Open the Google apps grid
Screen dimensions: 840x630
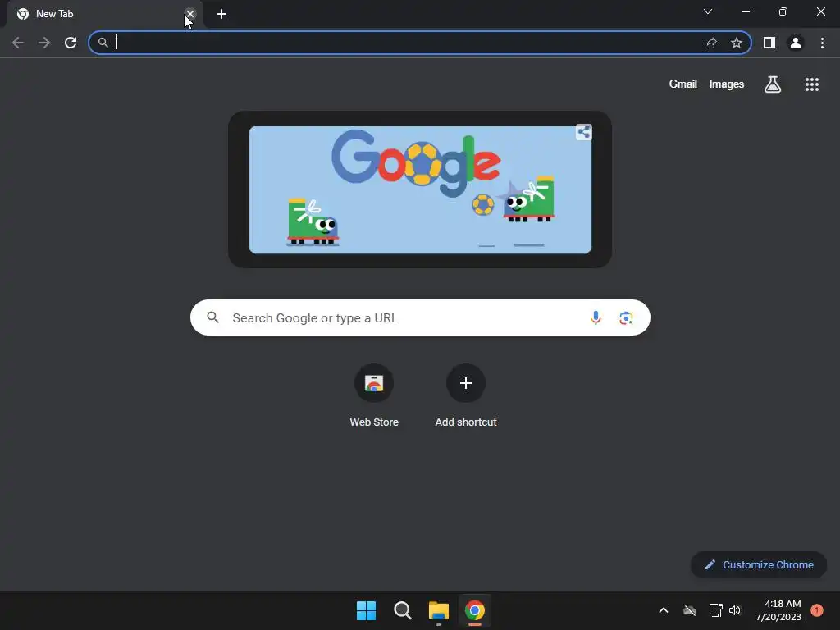(812, 84)
